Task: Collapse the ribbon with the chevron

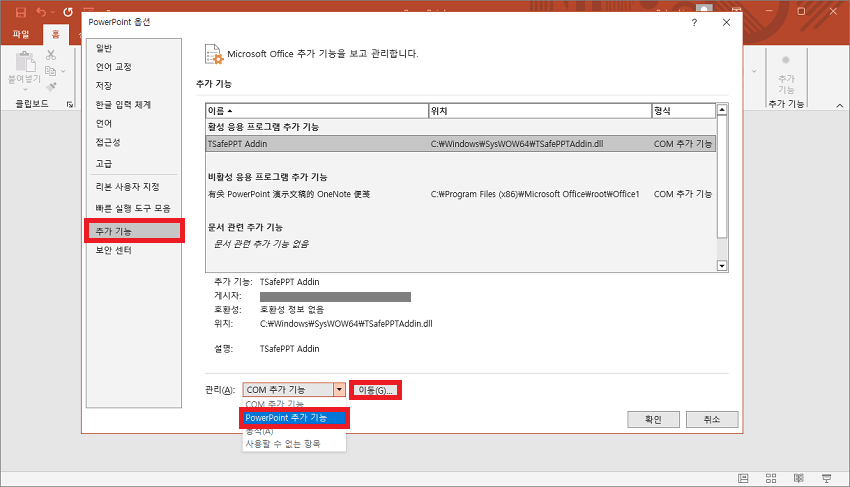Action: [840, 105]
